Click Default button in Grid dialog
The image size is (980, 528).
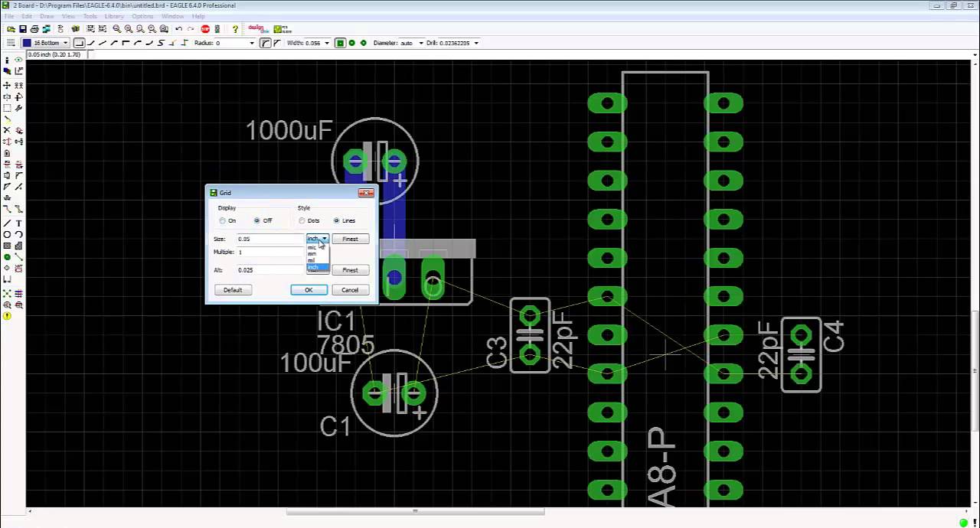(233, 290)
